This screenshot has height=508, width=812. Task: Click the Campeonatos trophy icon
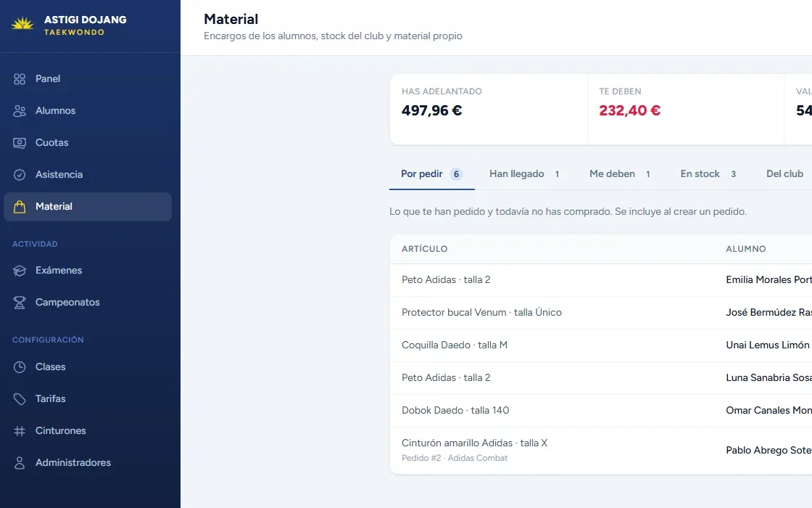[x=19, y=303]
